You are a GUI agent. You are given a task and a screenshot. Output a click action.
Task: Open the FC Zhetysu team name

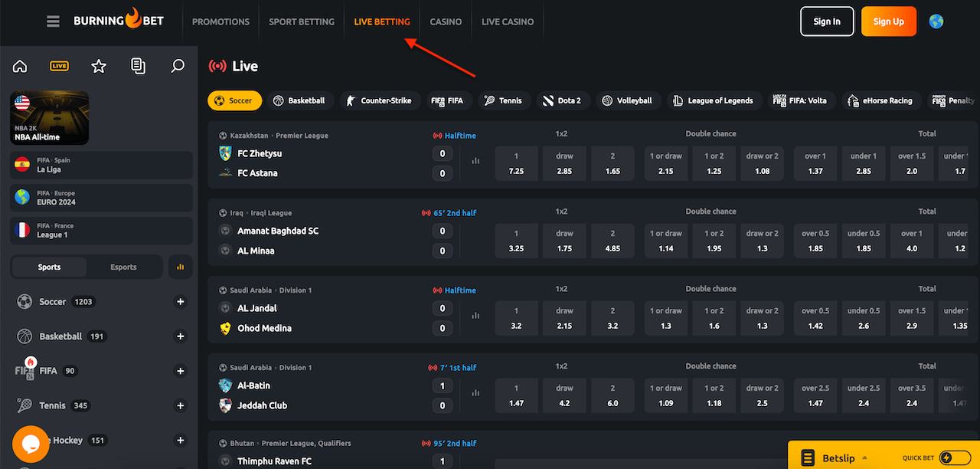(260, 153)
